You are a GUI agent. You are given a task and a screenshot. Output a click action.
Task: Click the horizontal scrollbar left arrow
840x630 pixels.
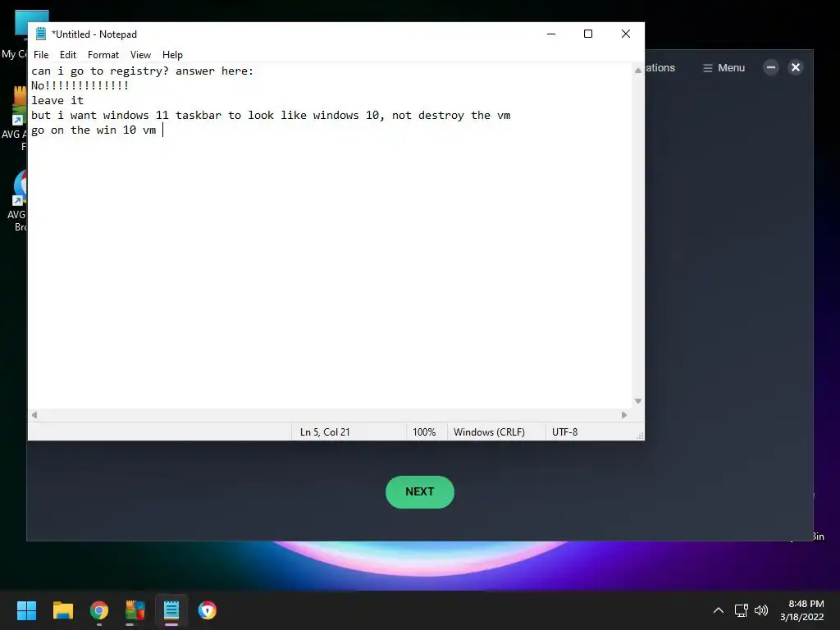[34, 414]
